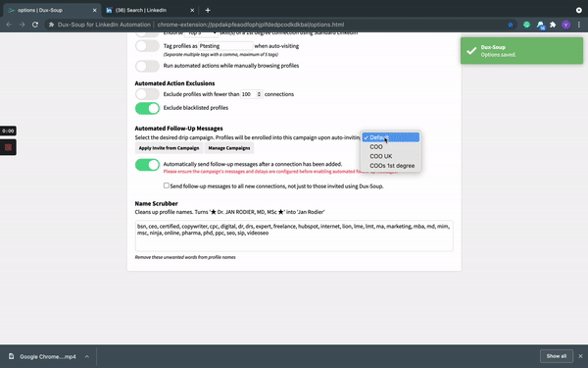Screen dimensions: 588x368
Task: Click the Name Scrubber words text area
Action: 294,236
